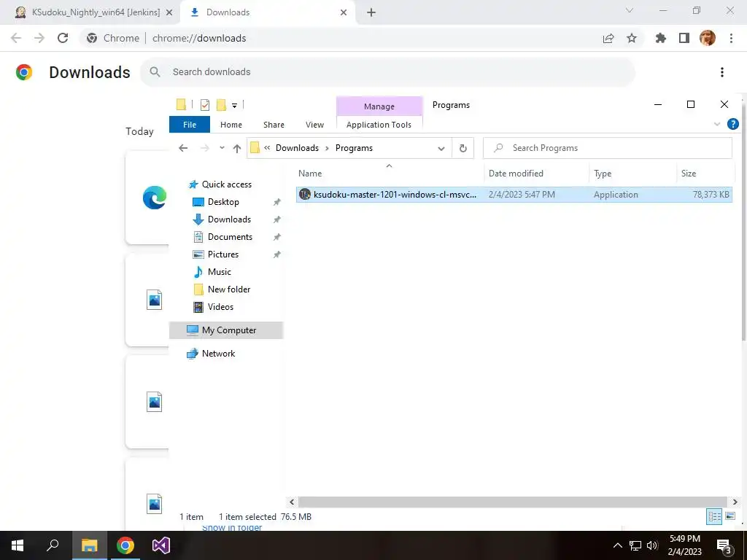Click New folder icon in Explorer title bar
This screenshot has width=747, height=560.
point(221,105)
